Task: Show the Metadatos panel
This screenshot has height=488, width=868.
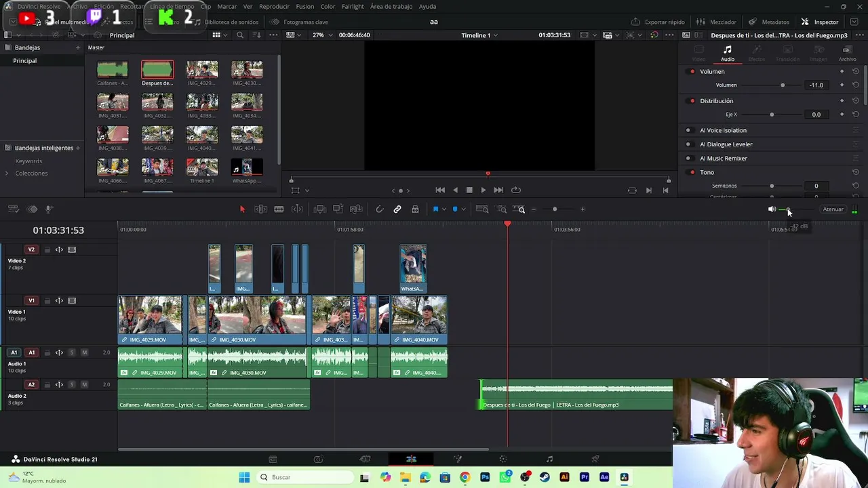Action: (x=769, y=22)
